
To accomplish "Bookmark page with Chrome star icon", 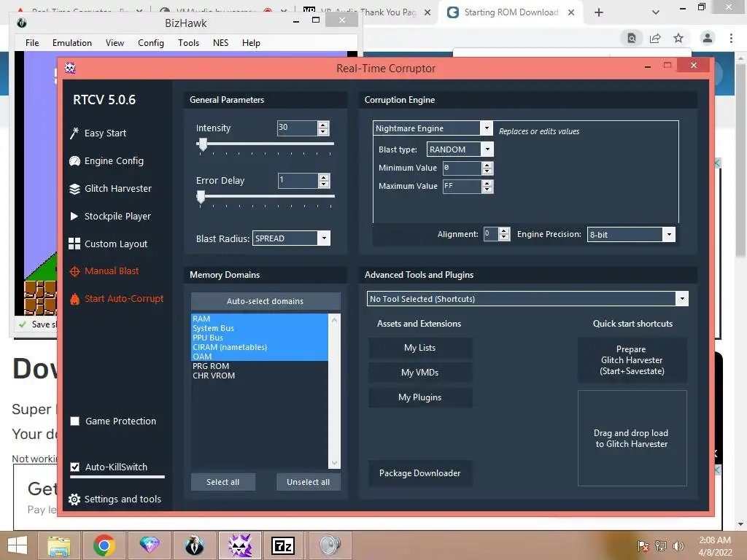I will coord(678,38).
